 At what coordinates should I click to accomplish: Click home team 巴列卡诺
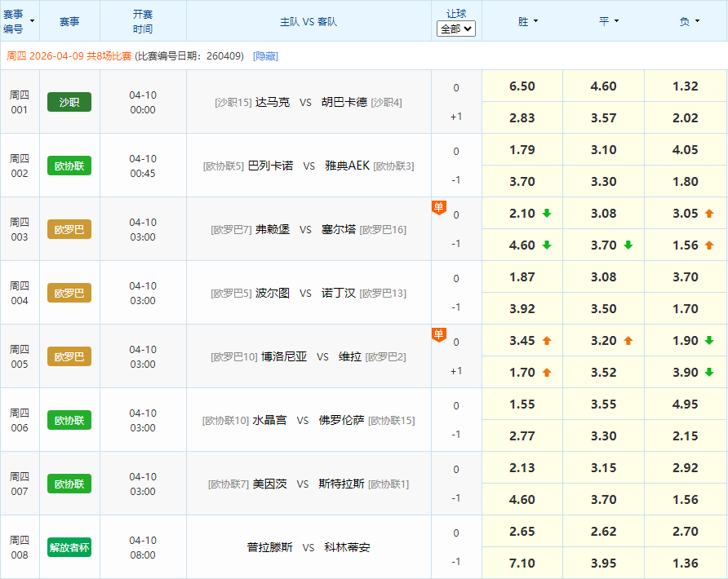(x=271, y=166)
